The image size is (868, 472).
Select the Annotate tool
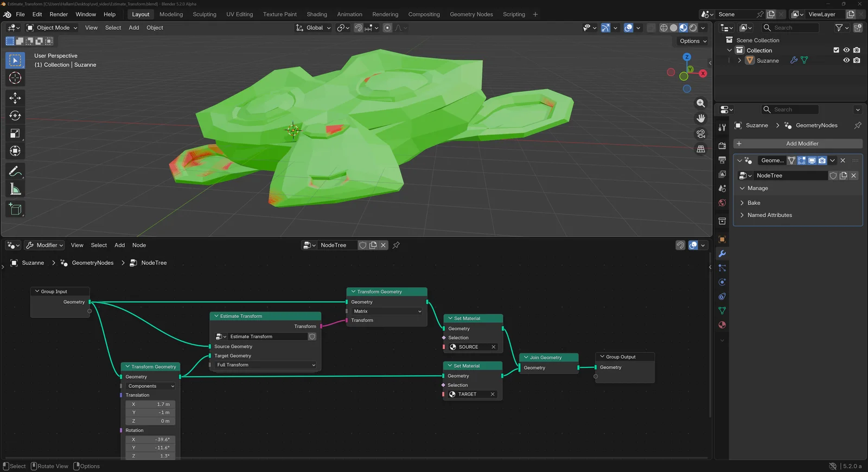pyautogui.click(x=15, y=171)
